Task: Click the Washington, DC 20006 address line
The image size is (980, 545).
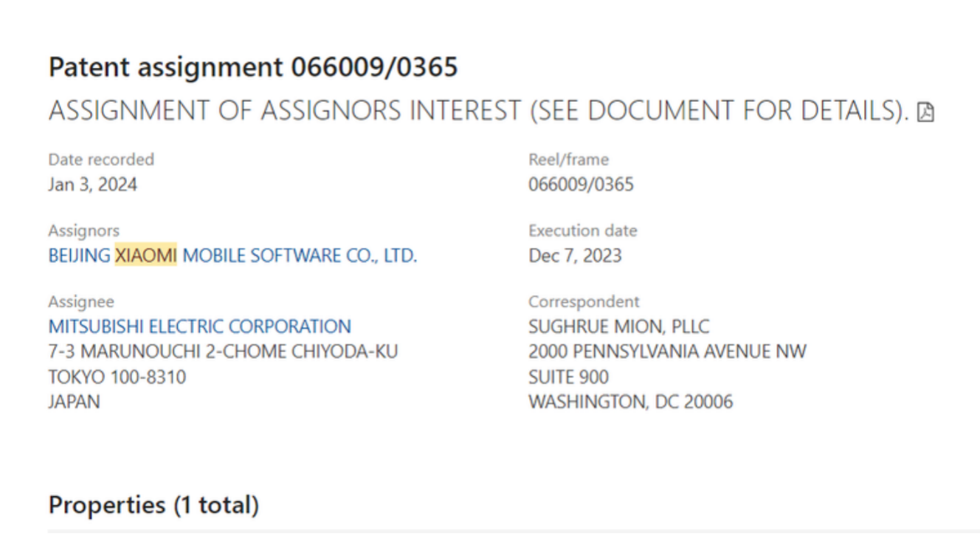Action: [630, 402]
